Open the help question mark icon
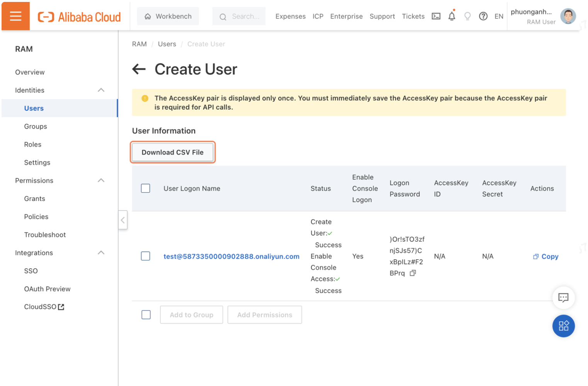Viewport: 588px width, 386px height. click(483, 16)
